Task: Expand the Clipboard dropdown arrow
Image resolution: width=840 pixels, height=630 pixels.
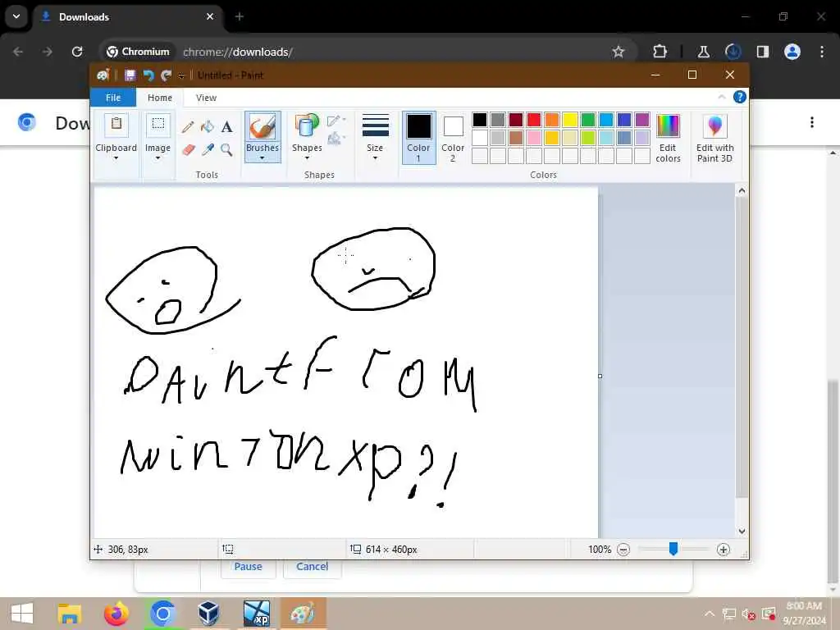Action: tap(116, 158)
